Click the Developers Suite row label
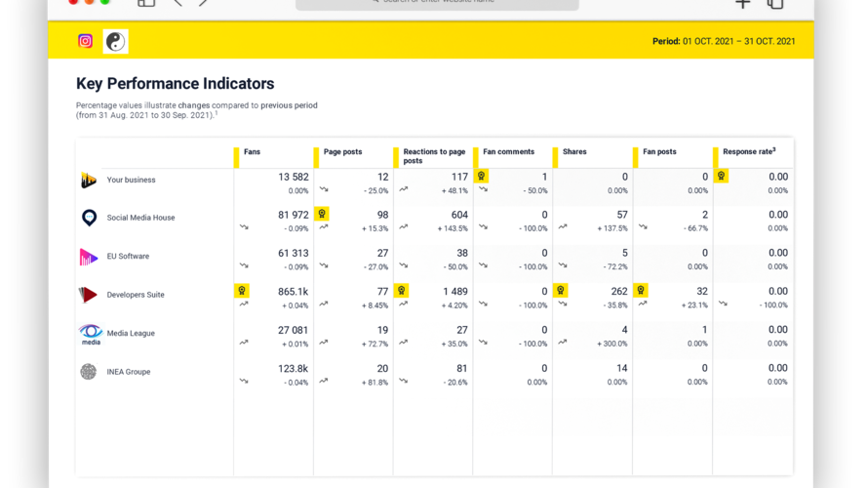This screenshot has width=868, height=488. tap(136, 295)
